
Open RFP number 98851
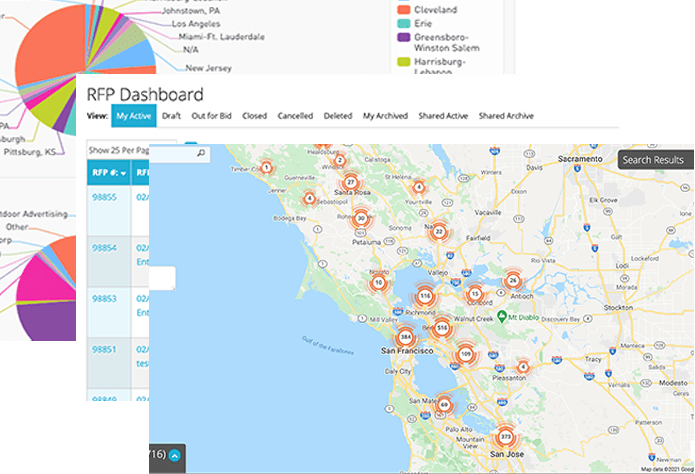(x=104, y=349)
